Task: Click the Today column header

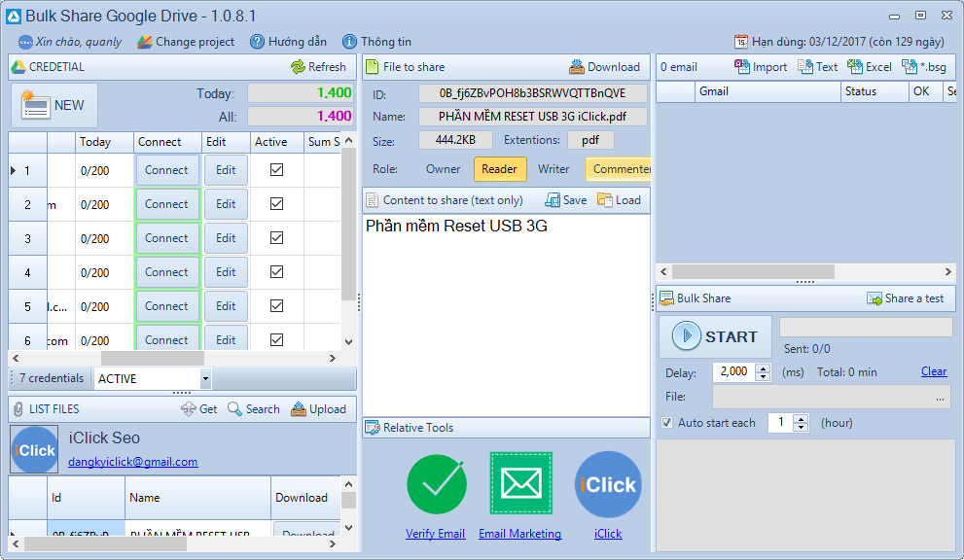Action: [104, 142]
